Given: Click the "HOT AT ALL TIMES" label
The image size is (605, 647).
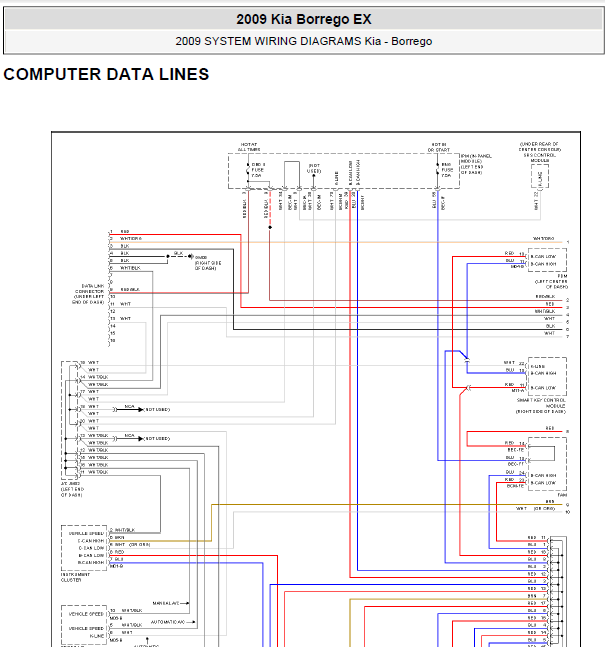Looking at the screenshot, I should 249,147.
